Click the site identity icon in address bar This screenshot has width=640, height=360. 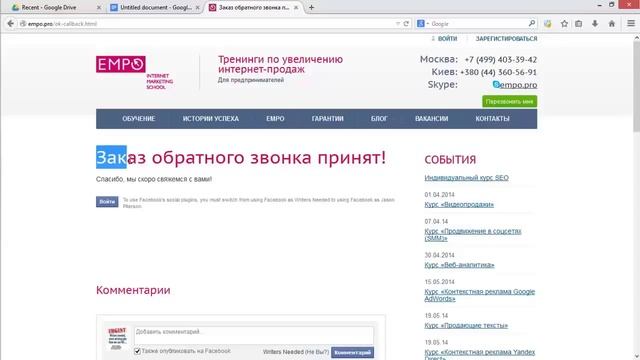(23, 24)
